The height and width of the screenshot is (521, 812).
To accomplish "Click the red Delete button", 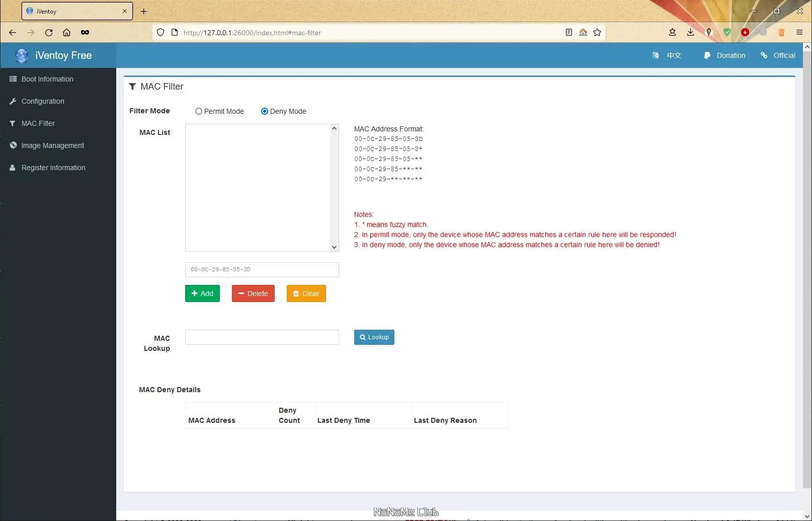I will 253,293.
